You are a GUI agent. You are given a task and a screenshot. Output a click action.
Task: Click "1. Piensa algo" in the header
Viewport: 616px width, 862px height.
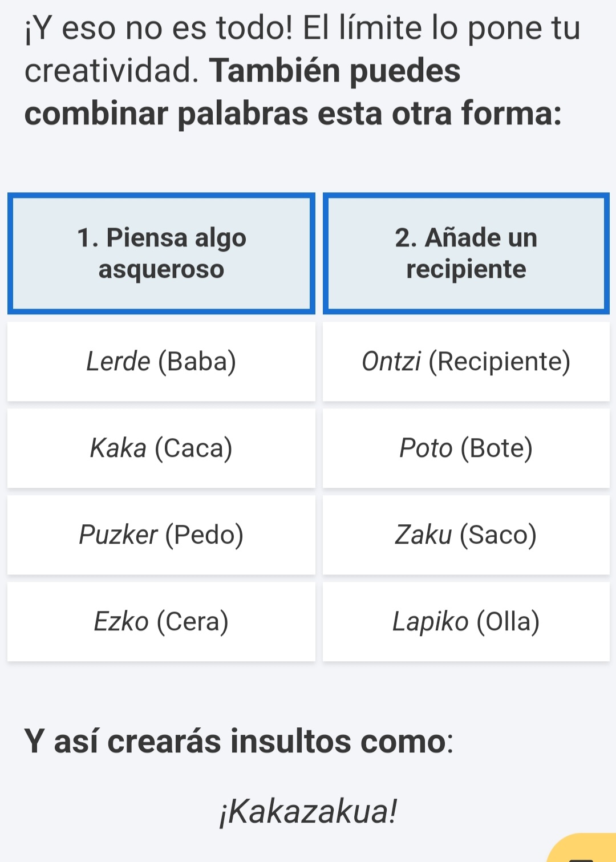pos(161,238)
